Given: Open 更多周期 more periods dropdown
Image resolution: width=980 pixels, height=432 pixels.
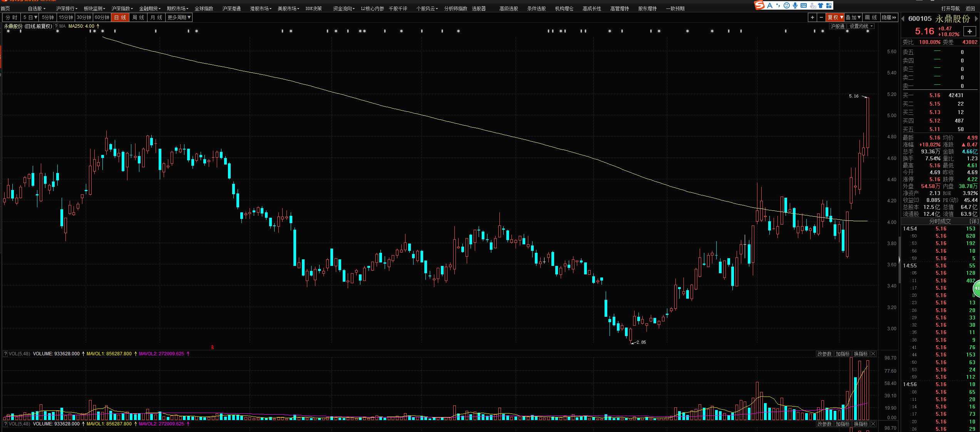Looking at the screenshot, I should click(179, 17).
